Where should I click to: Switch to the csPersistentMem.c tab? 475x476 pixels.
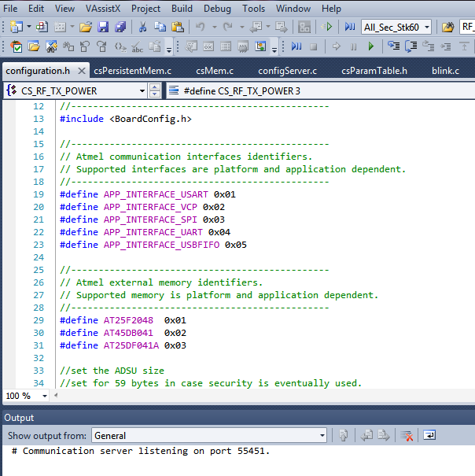pyautogui.click(x=132, y=71)
